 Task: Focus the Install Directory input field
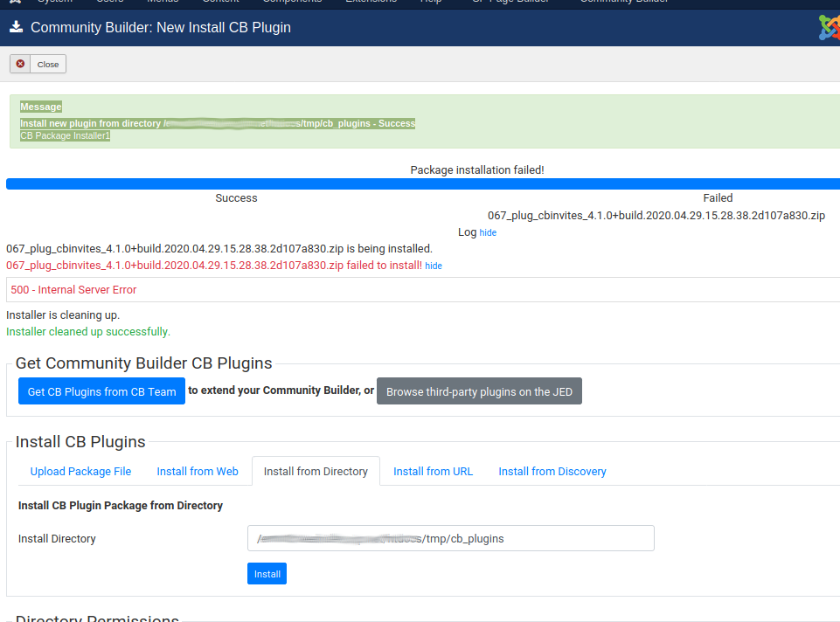pyautogui.click(x=450, y=538)
